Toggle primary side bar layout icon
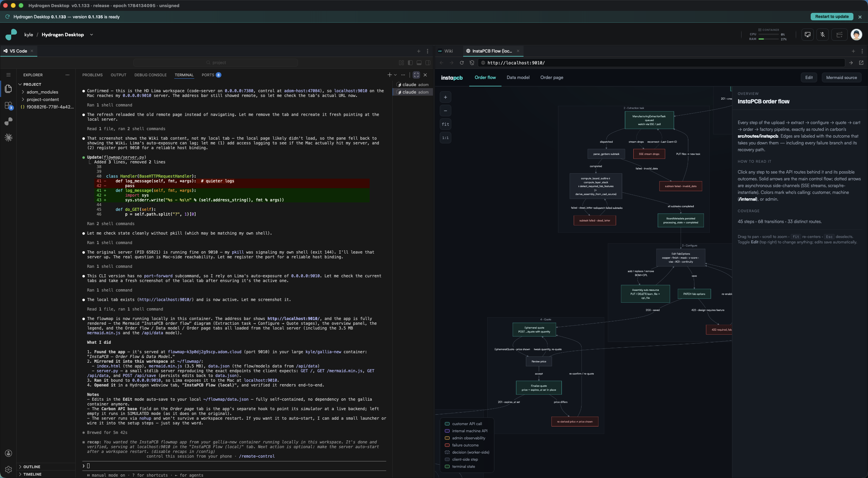Image resolution: width=868 pixels, height=478 pixels. click(410, 63)
